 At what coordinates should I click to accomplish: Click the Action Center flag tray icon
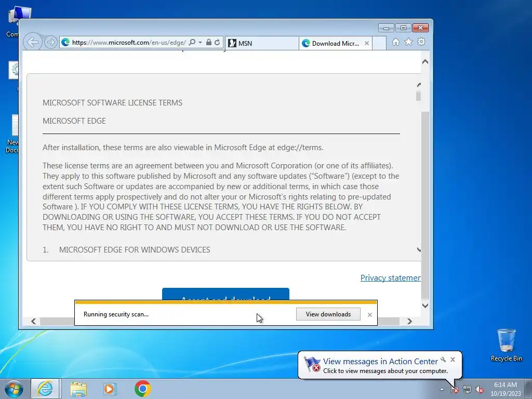click(x=455, y=390)
